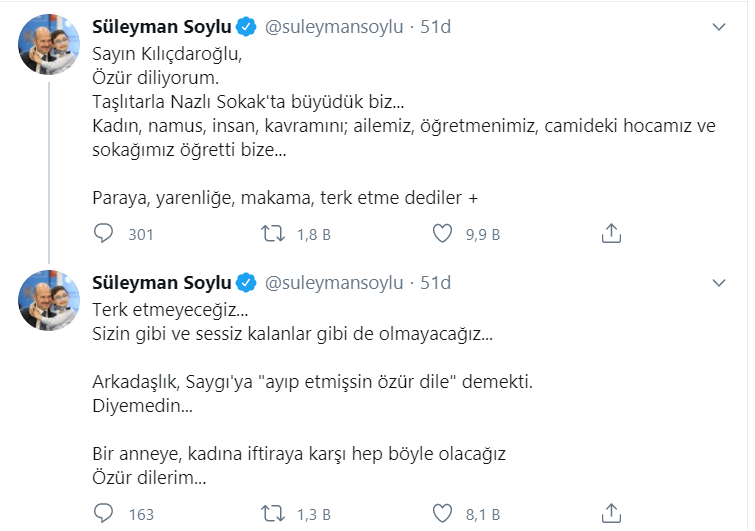Retweet the second tweet (1,3 B)
This screenshot has width=755, height=531.
272,514
